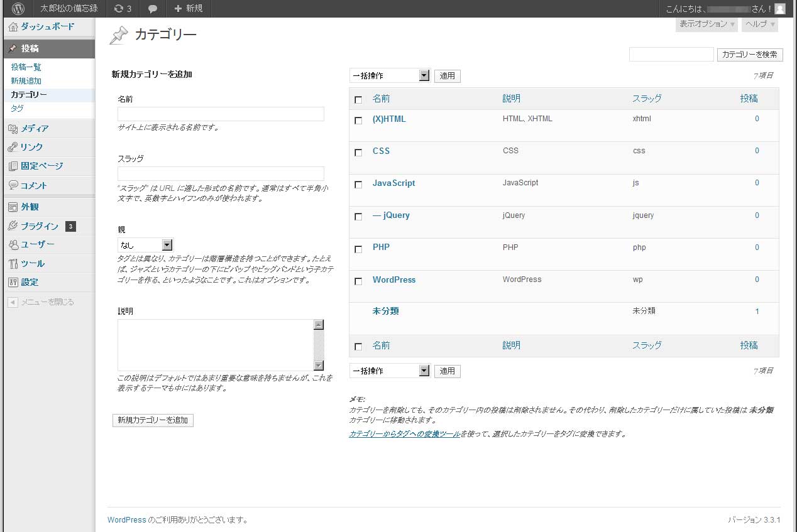
Task: Click scroll down arrow of 説明 textarea
Action: [x=319, y=366]
